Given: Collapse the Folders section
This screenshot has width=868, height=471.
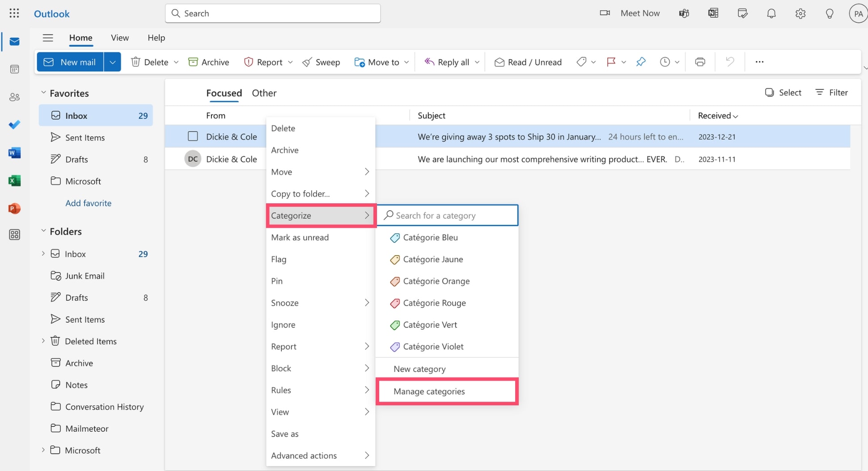Looking at the screenshot, I should pyautogui.click(x=43, y=231).
